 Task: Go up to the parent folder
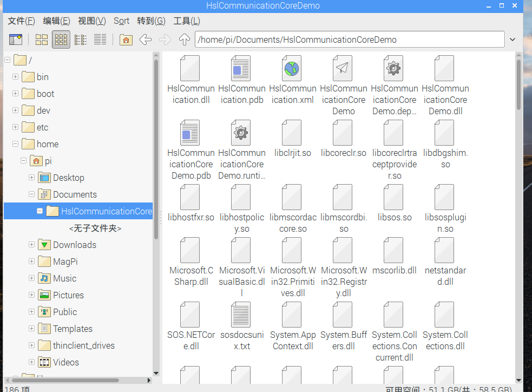(184, 40)
